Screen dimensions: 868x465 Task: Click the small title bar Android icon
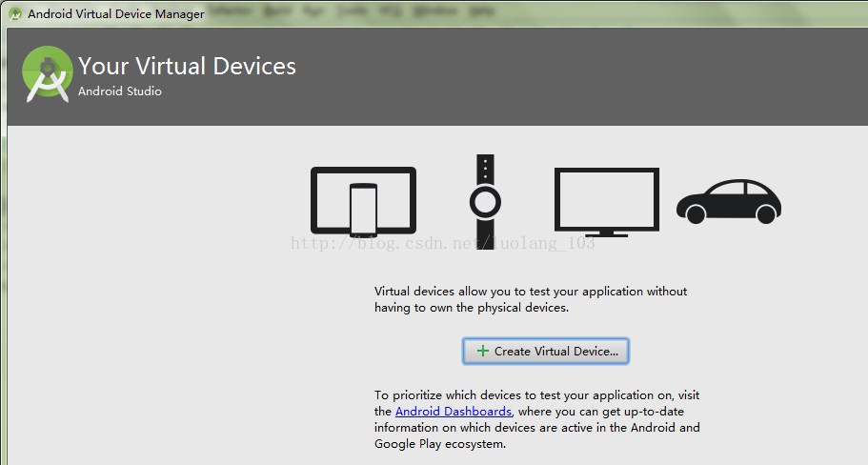point(15,14)
